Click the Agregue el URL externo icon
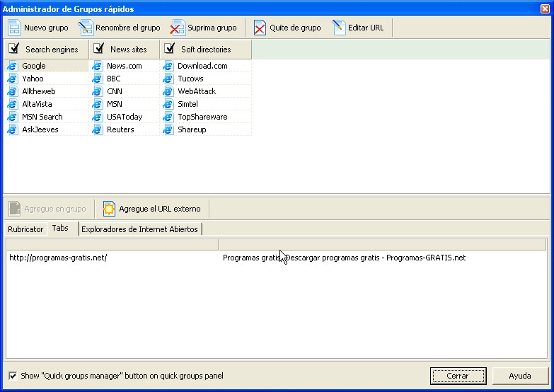Image resolution: width=554 pixels, height=392 pixels. coord(109,209)
